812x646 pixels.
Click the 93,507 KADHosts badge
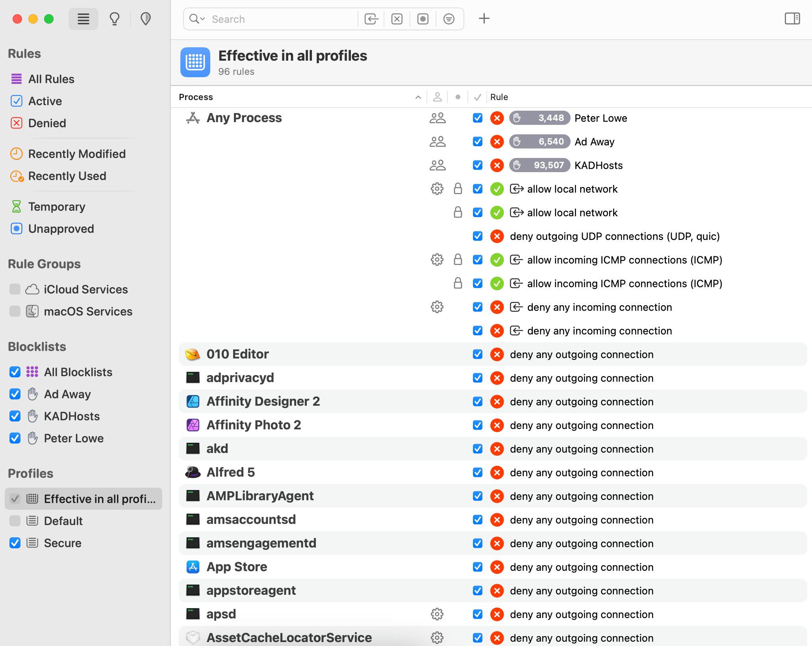[539, 165]
